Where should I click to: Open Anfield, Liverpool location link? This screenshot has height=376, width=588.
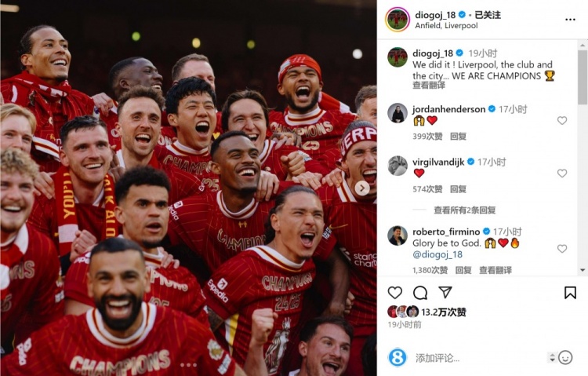[x=446, y=26]
